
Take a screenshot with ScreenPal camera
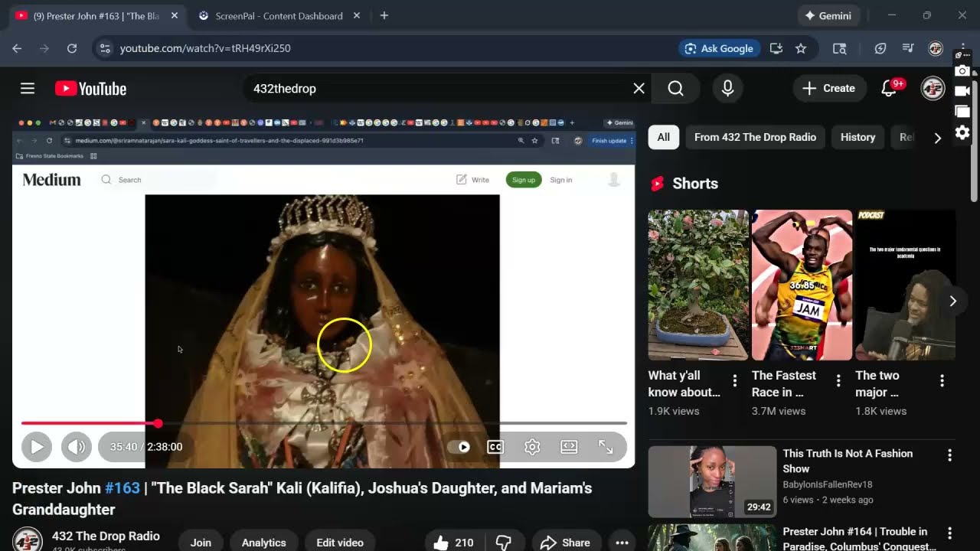(x=962, y=71)
